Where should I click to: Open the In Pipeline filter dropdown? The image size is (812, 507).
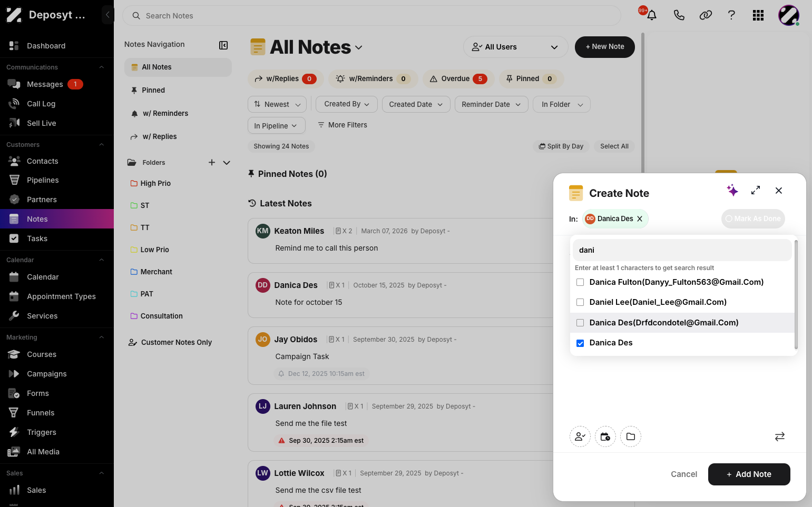tap(276, 126)
